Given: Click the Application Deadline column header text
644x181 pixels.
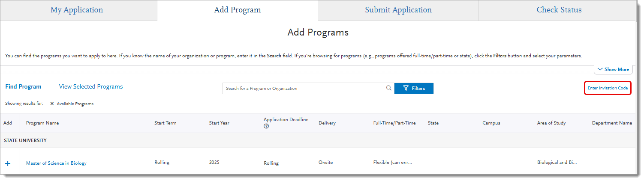Looking at the screenshot, I should (x=286, y=119).
